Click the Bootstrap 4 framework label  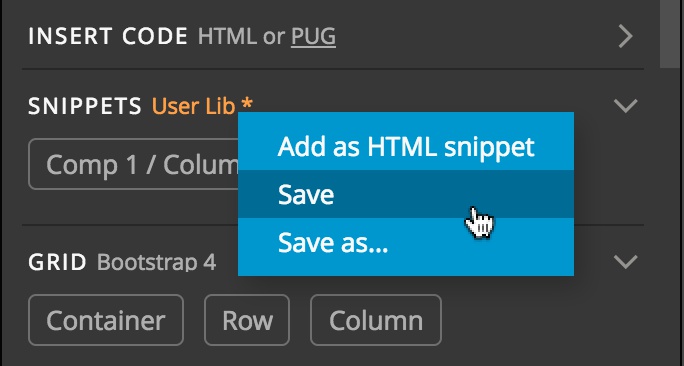pyautogui.click(x=156, y=263)
